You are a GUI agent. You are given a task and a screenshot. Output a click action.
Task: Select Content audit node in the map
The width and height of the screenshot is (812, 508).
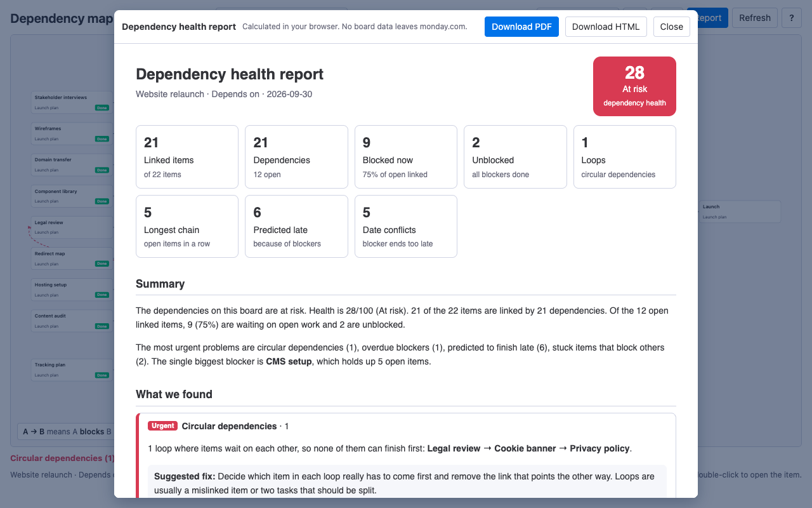(71, 320)
